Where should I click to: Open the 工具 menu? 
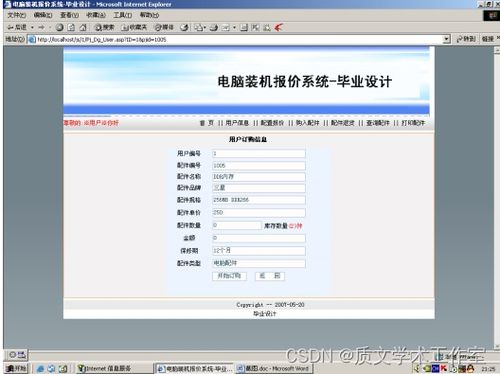click(x=122, y=15)
